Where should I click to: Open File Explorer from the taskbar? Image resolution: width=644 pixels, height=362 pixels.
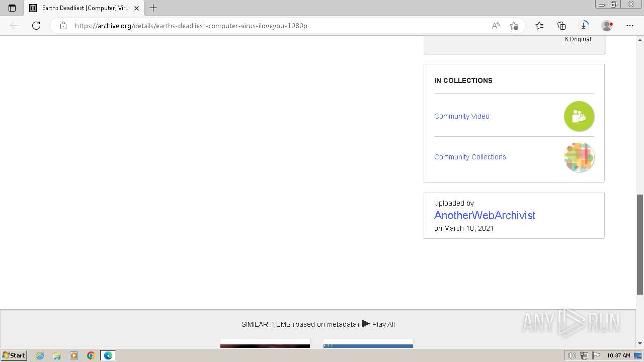(x=57, y=355)
